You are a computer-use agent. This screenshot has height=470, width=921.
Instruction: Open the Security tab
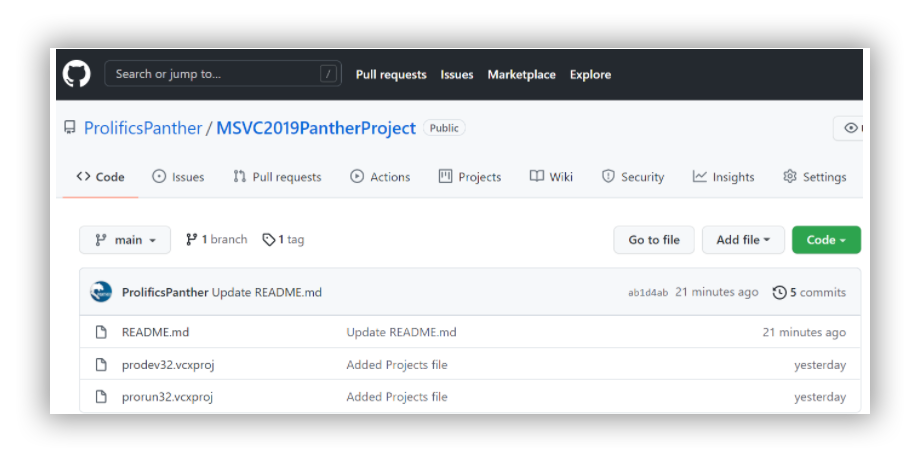coord(633,177)
